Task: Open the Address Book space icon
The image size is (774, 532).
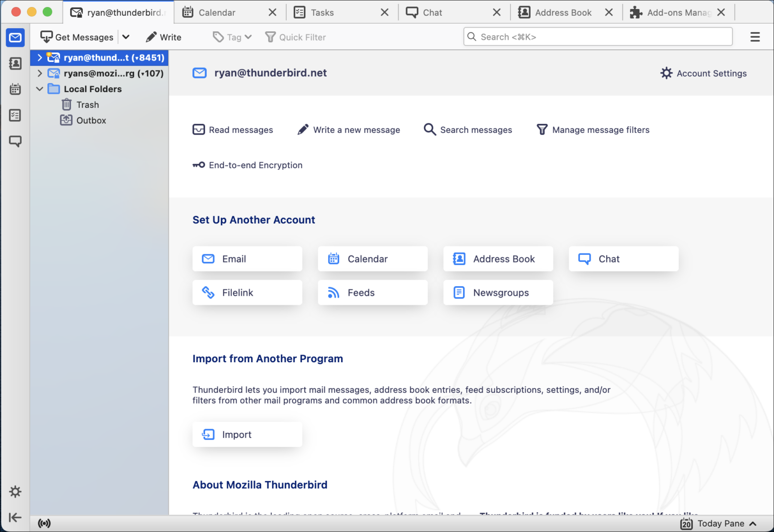Action: pyautogui.click(x=15, y=63)
